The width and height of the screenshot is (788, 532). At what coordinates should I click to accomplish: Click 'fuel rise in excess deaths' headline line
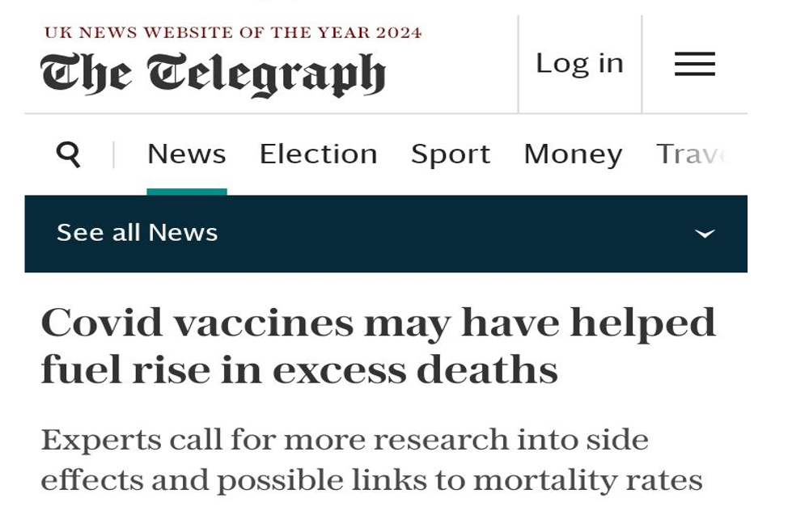click(x=299, y=369)
